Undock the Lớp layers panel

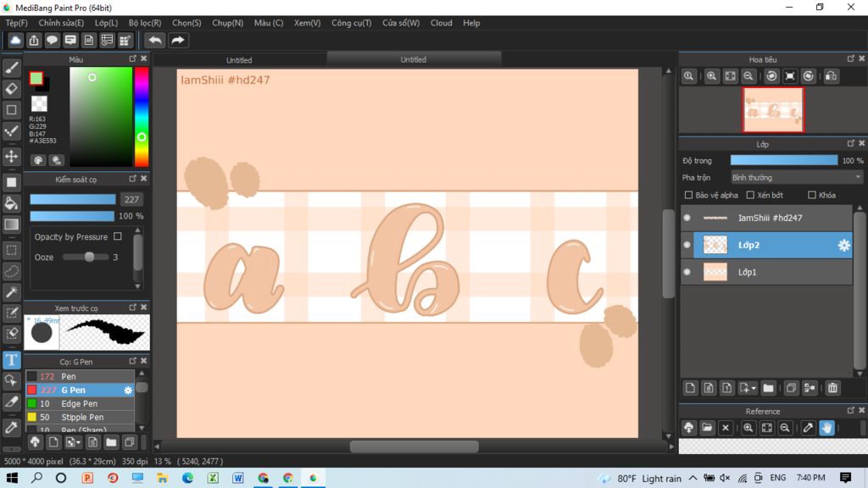(850, 143)
